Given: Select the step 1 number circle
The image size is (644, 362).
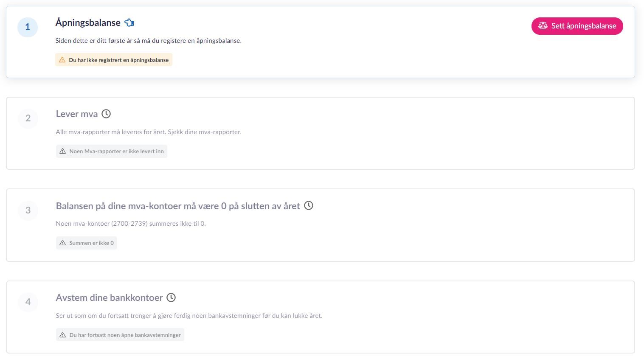Looking at the screenshot, I should (x=28, y=27).
